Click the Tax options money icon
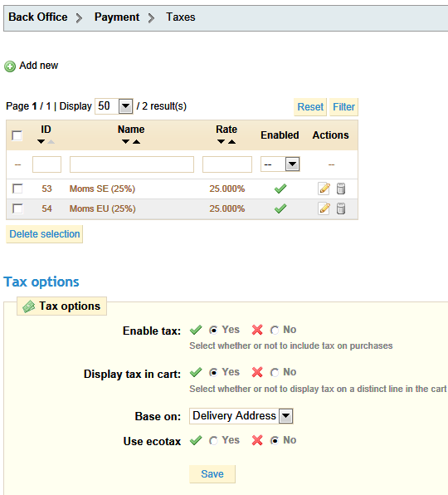This screenshot has height=495, width=448. point(29,306)
